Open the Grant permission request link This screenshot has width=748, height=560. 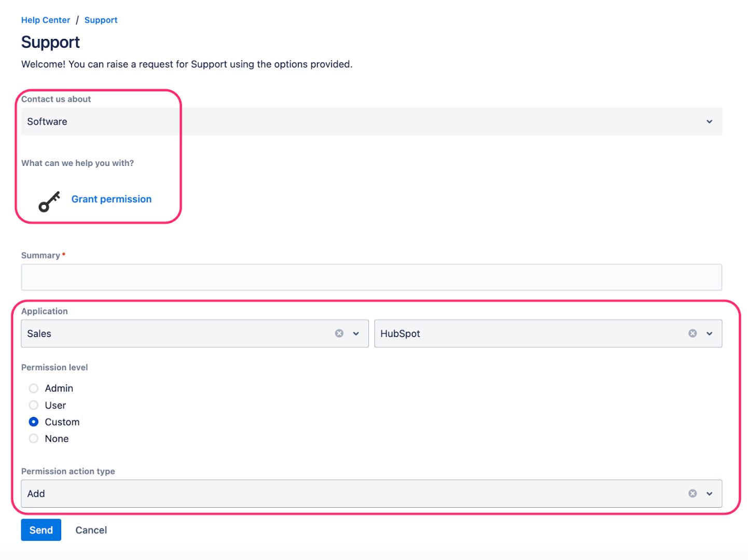click(111, 199)
